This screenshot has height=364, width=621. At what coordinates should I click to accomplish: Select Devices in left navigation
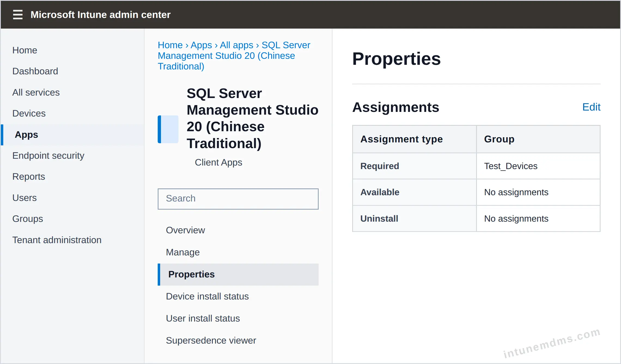[x=29, y=113]
